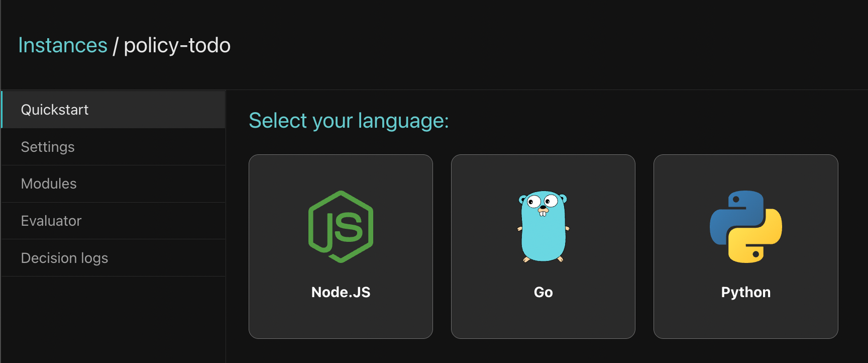Switch to the Modules sidebar tab
This screenshot has height=363, width=868.
[x=114, y=184]
